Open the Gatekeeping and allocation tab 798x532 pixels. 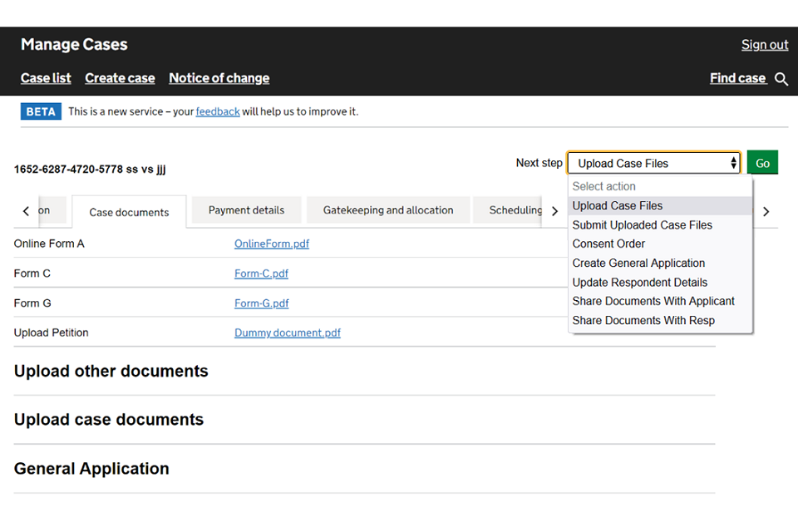pos(388,210)
